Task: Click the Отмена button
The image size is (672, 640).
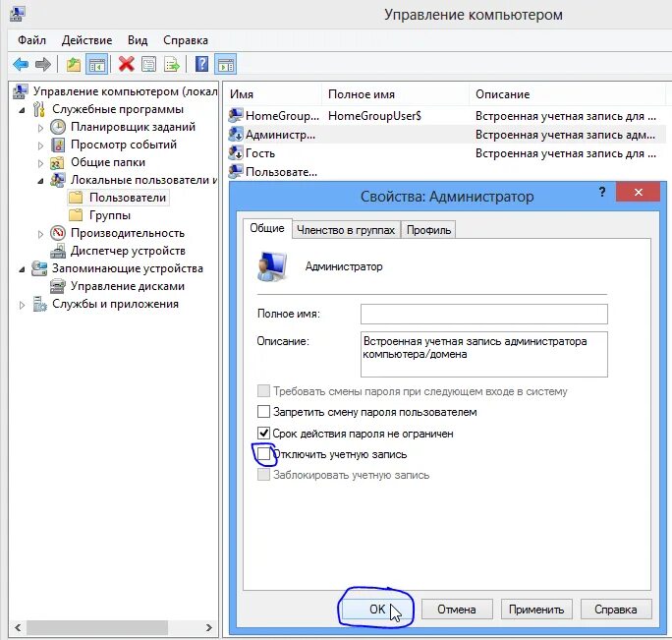Action: 457,610
